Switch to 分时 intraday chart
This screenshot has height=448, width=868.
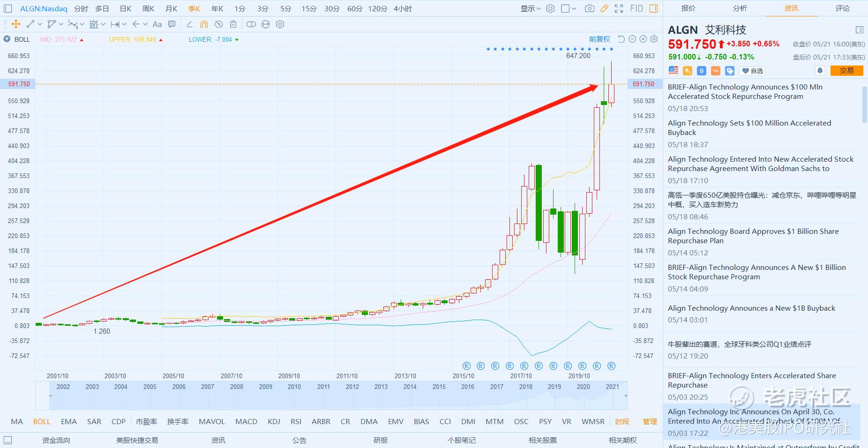[81, 8]
